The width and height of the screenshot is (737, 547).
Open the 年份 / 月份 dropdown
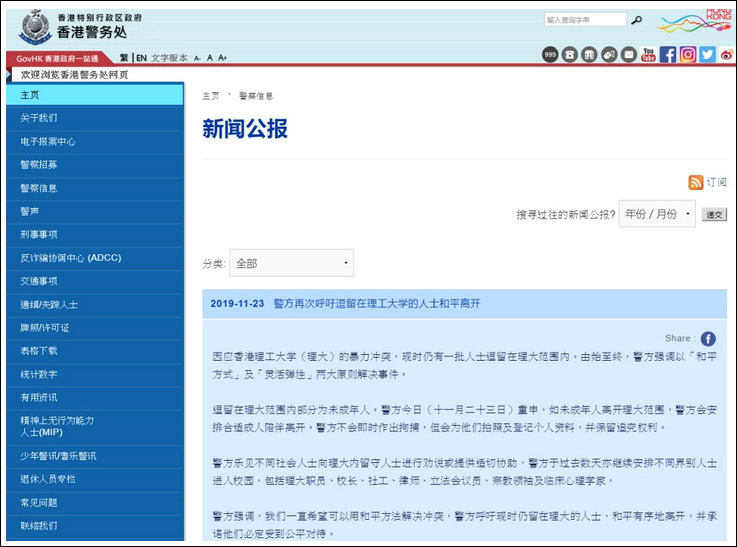click(657, 214)
